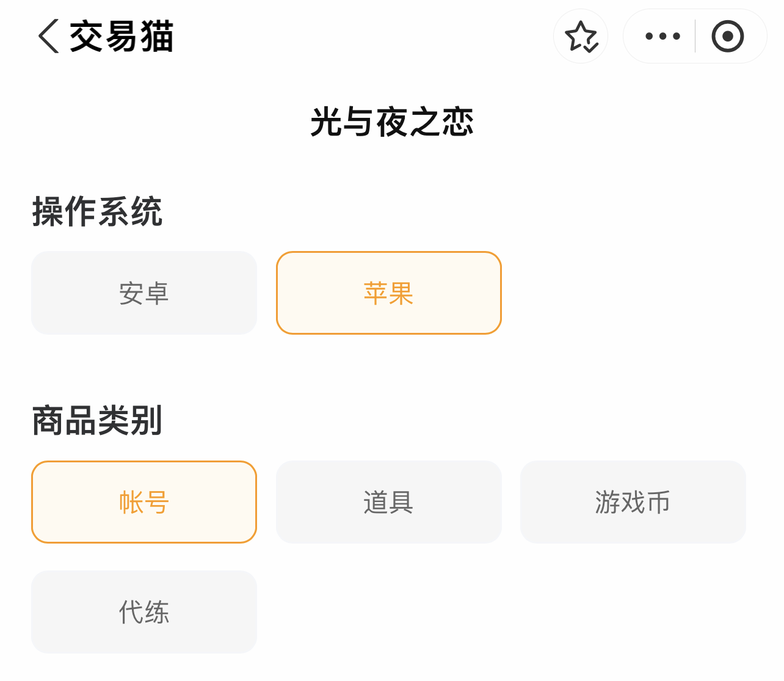Tap the highlighted orange 苹果 chip
Viewport: 784px width, 681px height.
(x=389, y=293)
